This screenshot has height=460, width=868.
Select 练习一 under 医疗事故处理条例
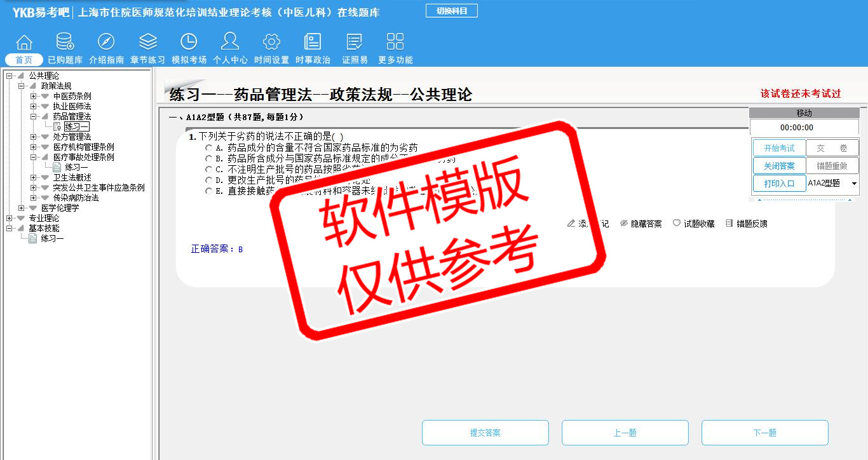(76, 167)
